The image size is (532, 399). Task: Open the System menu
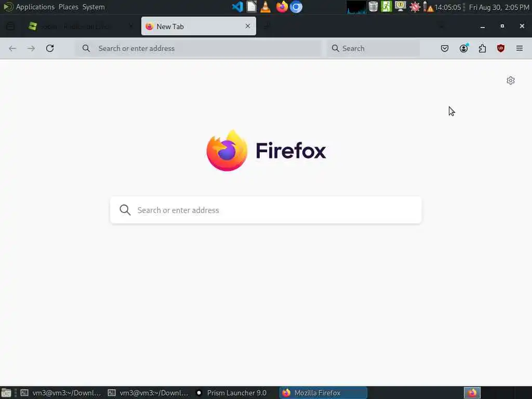tap(94, 7)
